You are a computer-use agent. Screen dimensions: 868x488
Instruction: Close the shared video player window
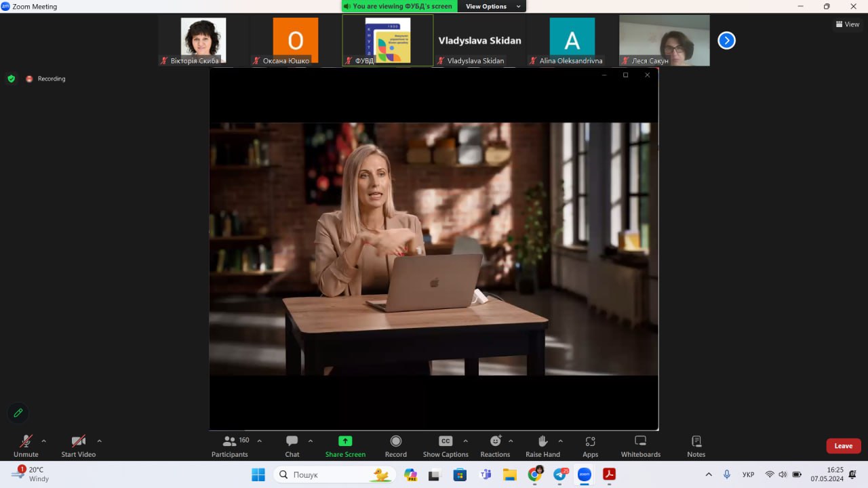(647, 75)
